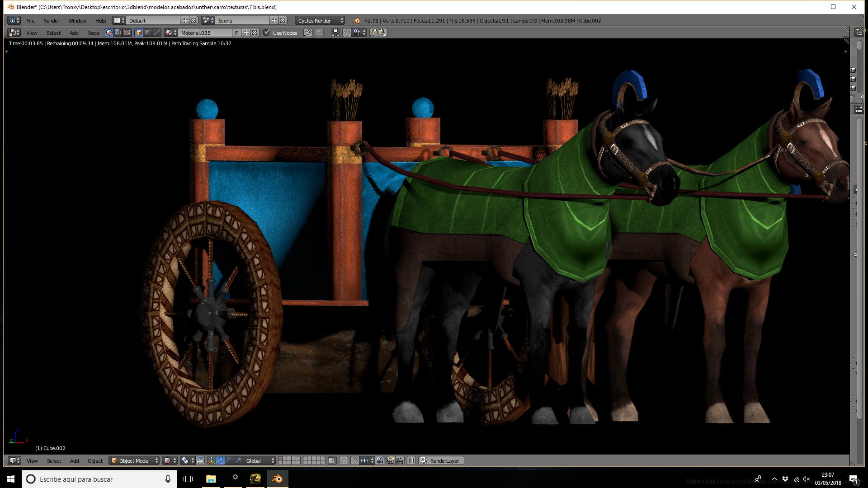Click the copy nodes to clipboard icon
Viewport: 868px width, 488px height.
pyautogui.click(x=373, y=33)
